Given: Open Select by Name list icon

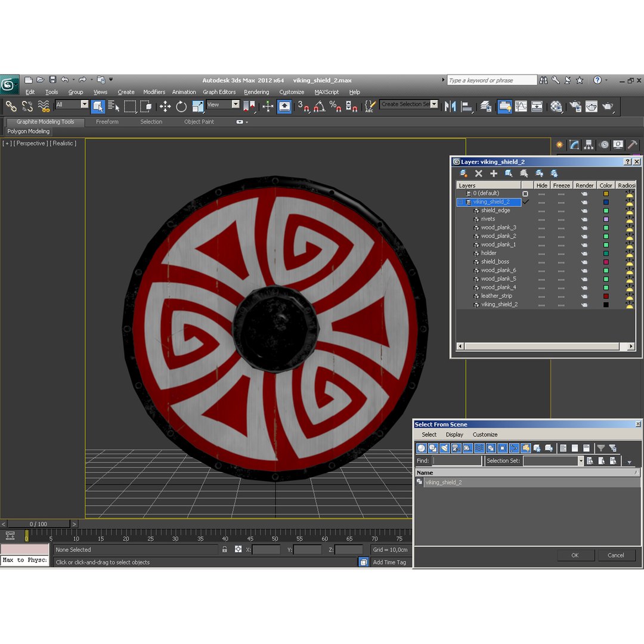Looking at the screenshot, I should [114, 107].
